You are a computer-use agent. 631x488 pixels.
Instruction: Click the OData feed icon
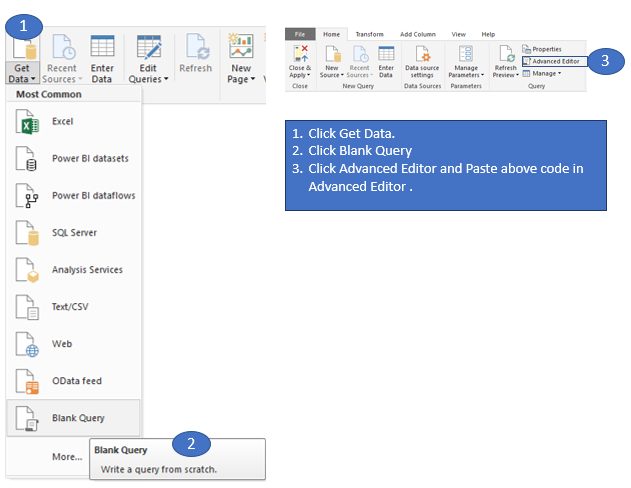[x=27, y=381]
